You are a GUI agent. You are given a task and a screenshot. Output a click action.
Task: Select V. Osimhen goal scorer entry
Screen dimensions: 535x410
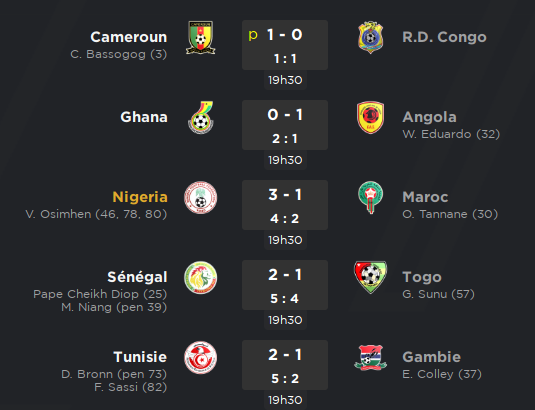(x=96, y=214)
